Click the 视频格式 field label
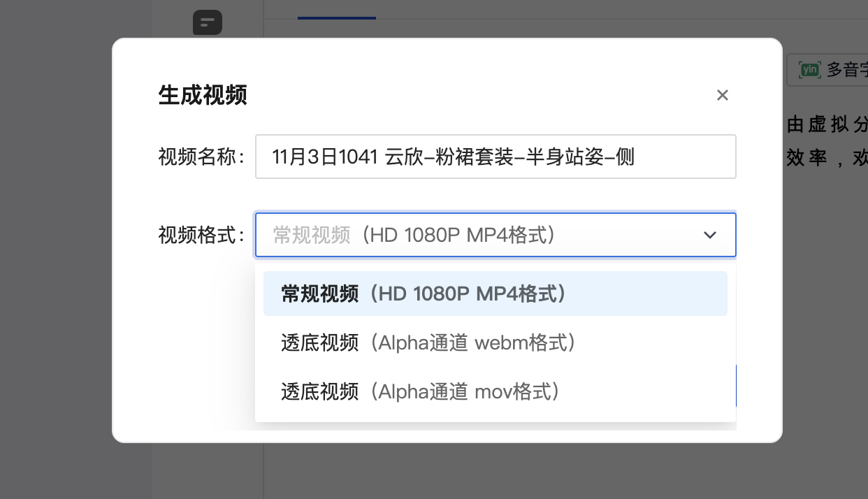Image resolution: width=868 pixels, height=499 pixels. coord(201,235)
